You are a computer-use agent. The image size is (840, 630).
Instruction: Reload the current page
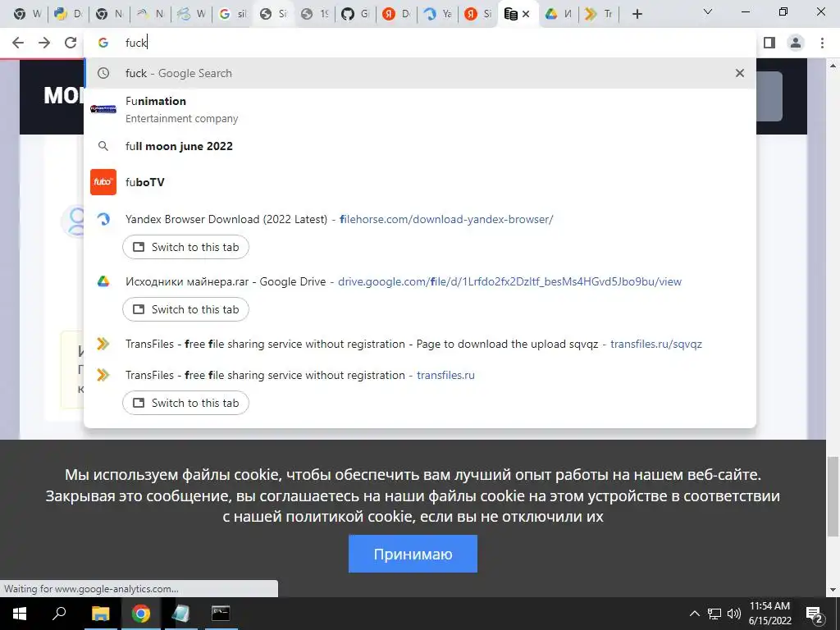[71, 43]
